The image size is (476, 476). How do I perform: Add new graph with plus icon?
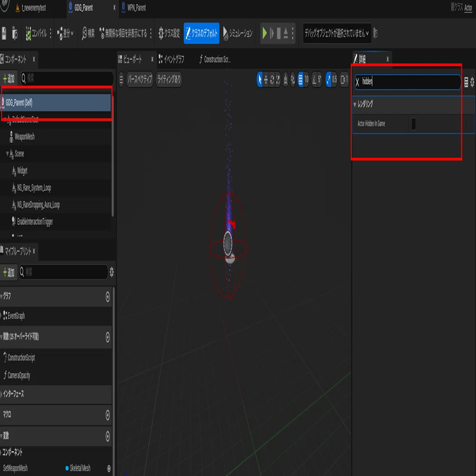click(x=107, y=296)
